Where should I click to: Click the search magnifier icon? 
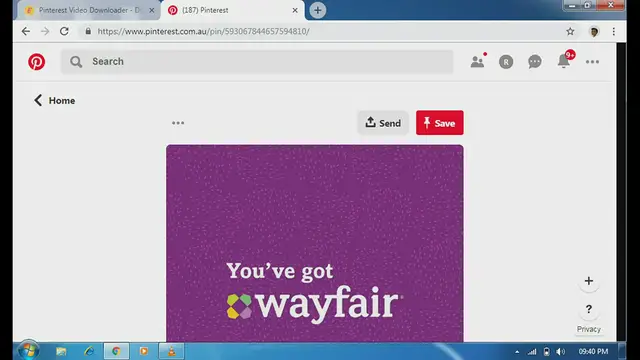[x=76, y=62]
